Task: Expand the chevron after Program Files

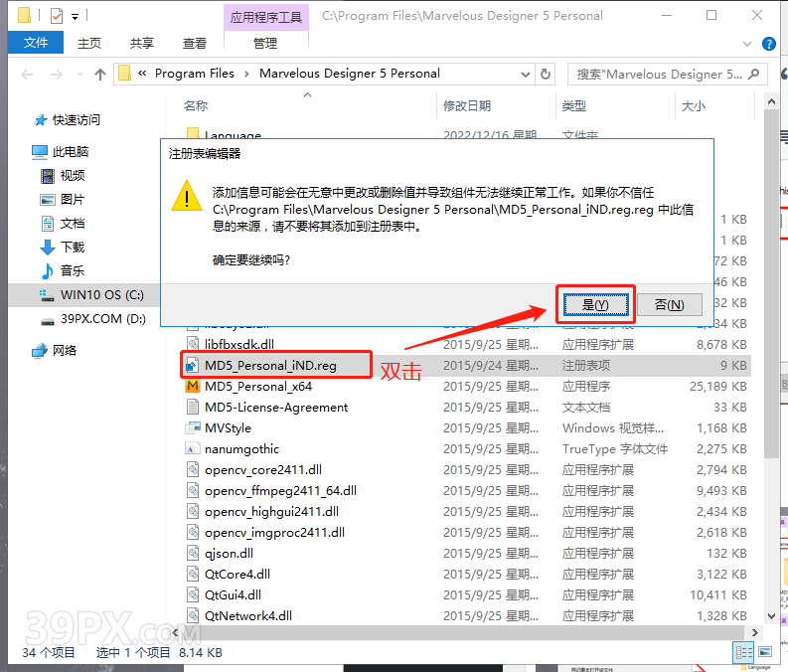Action: [246, 74]
